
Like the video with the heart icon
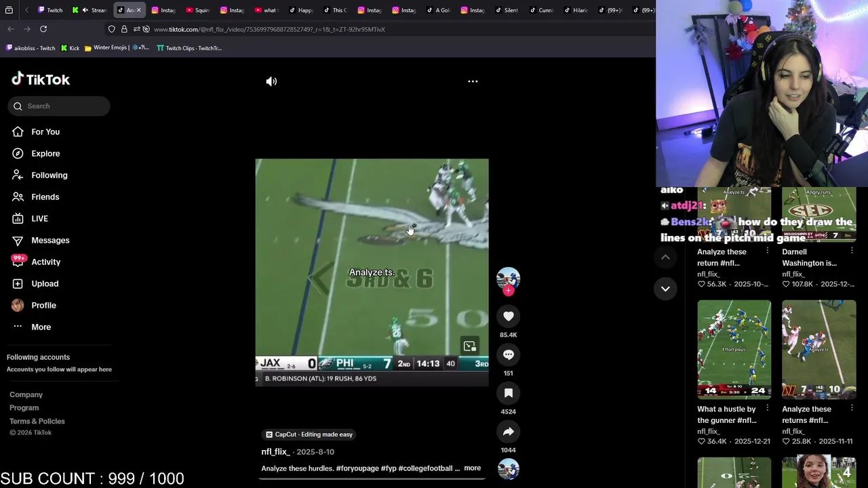pyautogui.click(x=508, y=316)
